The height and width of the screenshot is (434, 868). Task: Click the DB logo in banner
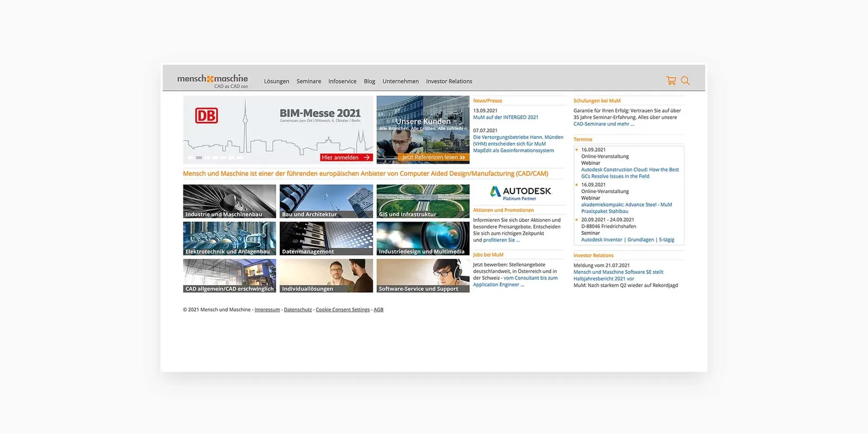[x=207, y=116]
